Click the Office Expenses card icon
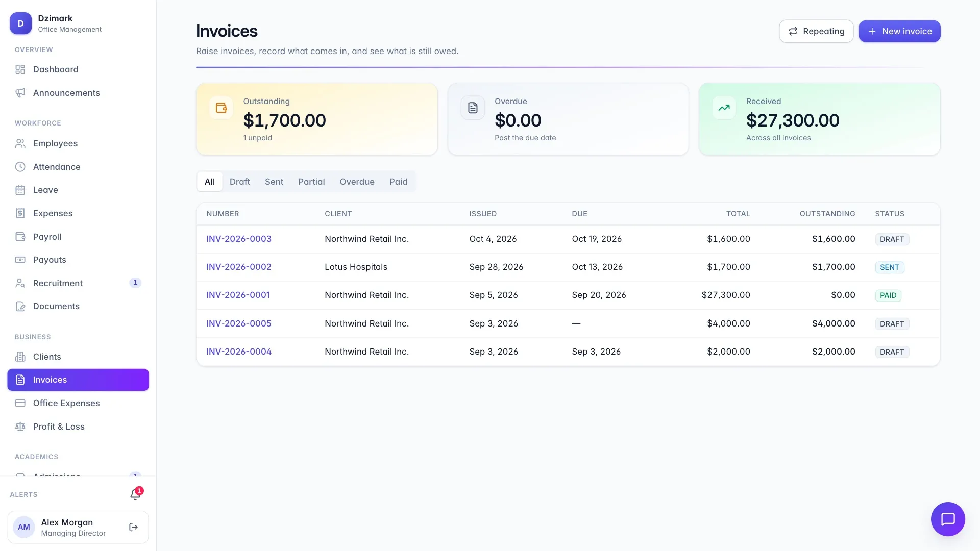Viewport: 980px width, 551px height. (20, 403)
